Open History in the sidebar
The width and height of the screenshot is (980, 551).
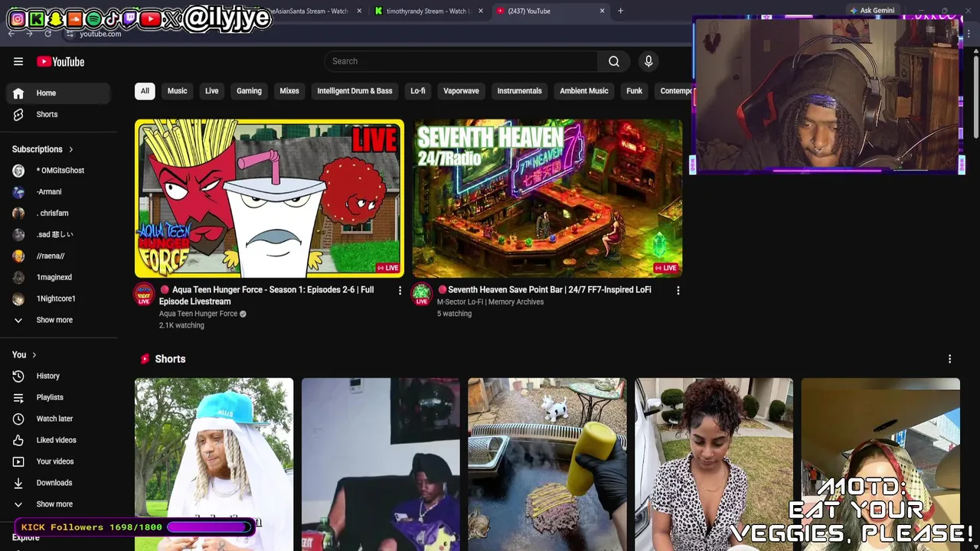(x=59, y=376)
